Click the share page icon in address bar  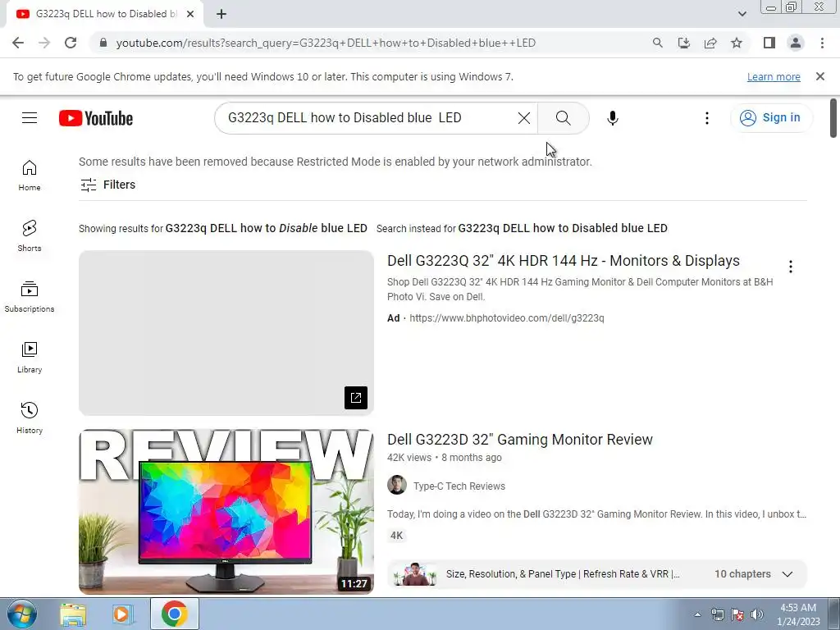(710, 43)
